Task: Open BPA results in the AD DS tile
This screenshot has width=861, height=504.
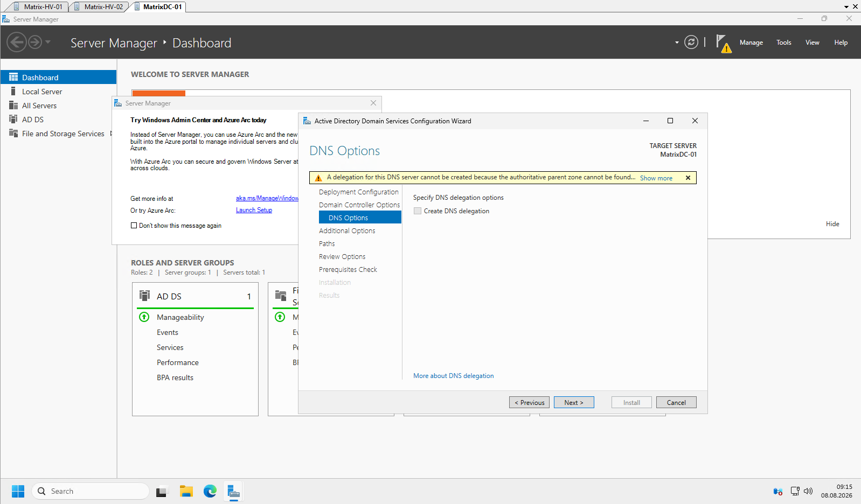Action: pos(175,377)
